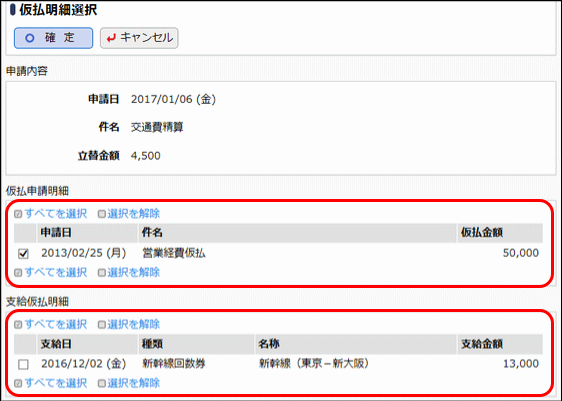Click empty-box icon beside top 選択を解除

[102, 214]
